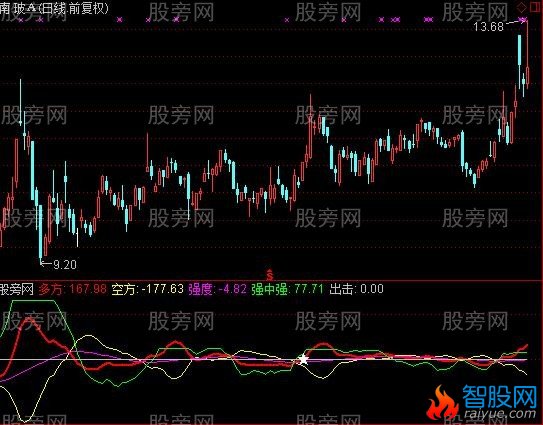Screen dimensions: 543x425
Task: Select the 强度 -4.82 indicator value
Action: click(x=217, y=289)
